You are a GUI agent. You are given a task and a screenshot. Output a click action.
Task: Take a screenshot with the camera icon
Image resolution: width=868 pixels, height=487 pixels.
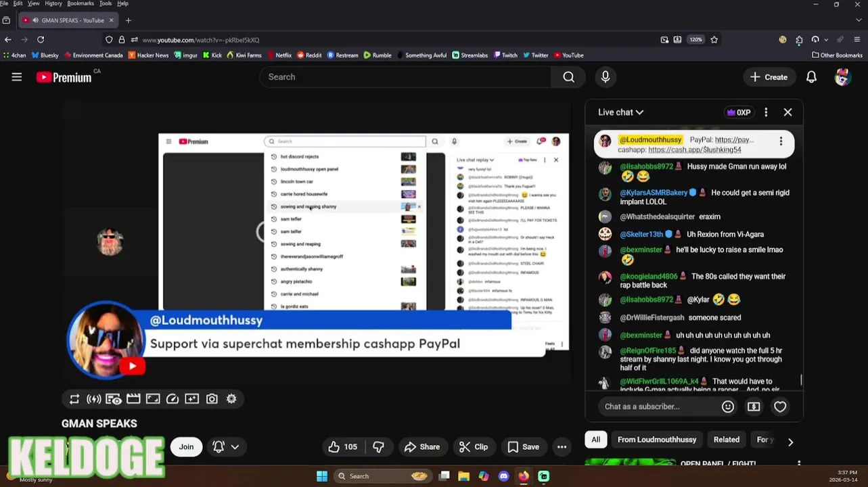click(x=212, y=399)
